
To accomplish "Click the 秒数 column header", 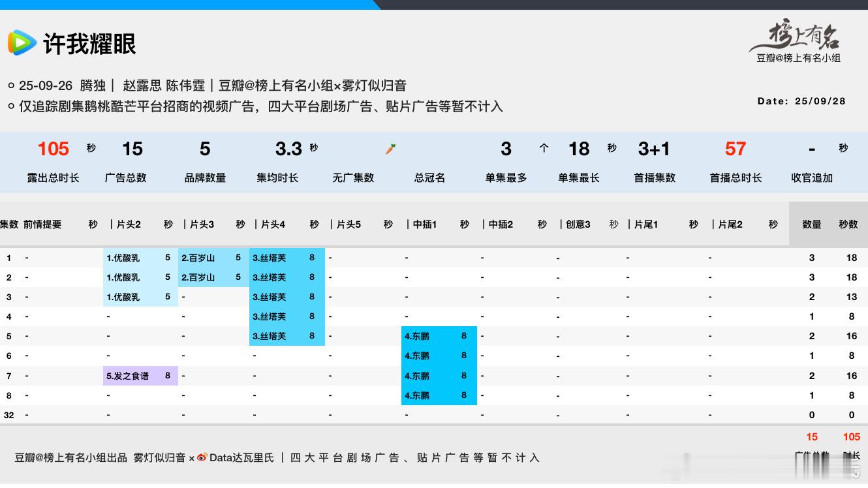I will pyautogui.click(x=848, y=224).
